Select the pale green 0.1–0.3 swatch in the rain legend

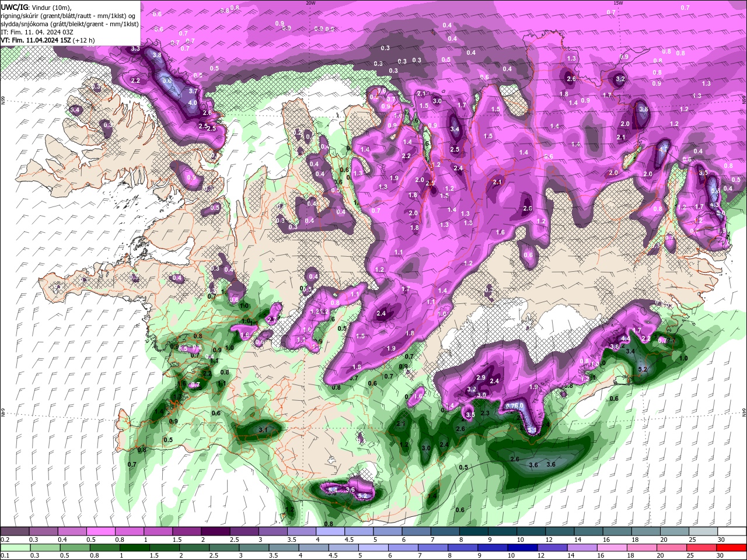click(15, 547)
